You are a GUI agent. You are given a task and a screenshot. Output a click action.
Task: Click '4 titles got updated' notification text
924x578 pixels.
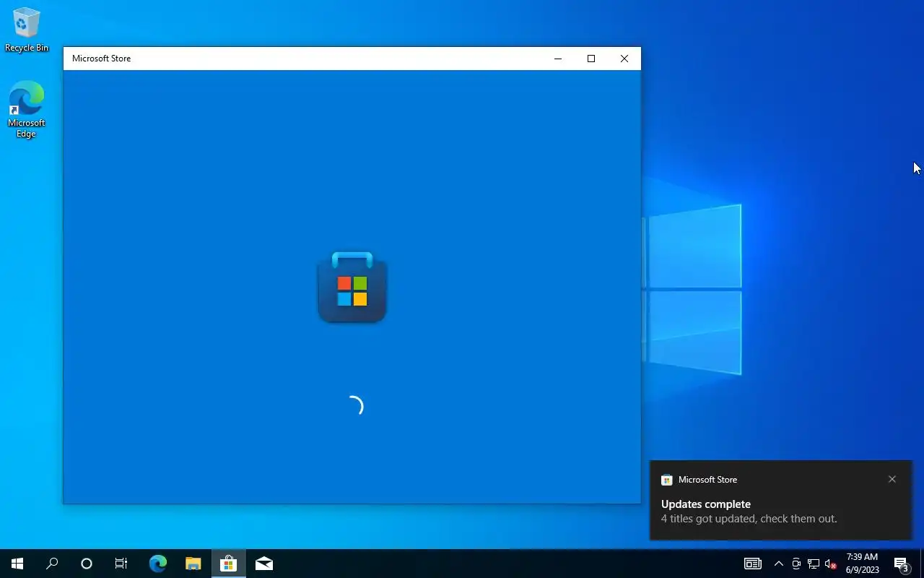[x=749, y=519]
